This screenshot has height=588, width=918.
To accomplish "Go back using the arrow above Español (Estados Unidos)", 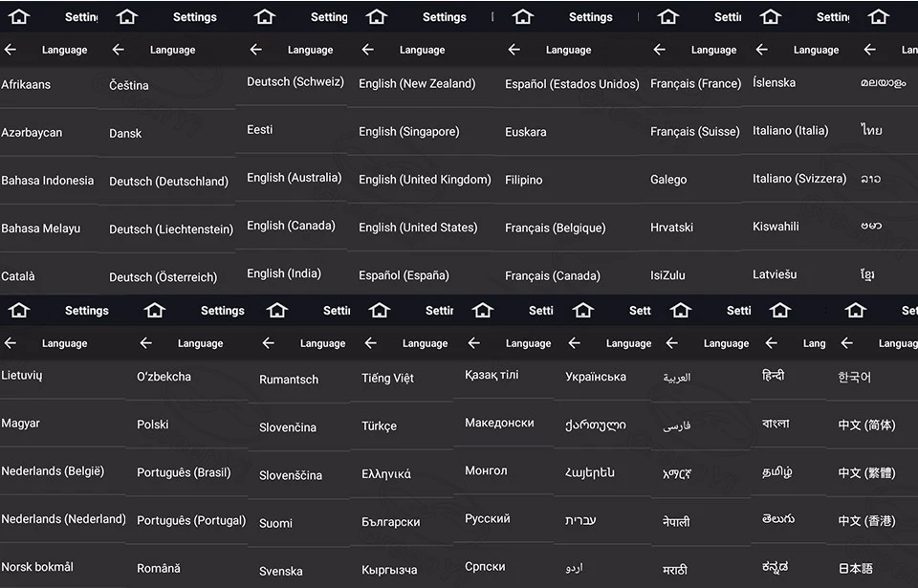I will [514, 50].
